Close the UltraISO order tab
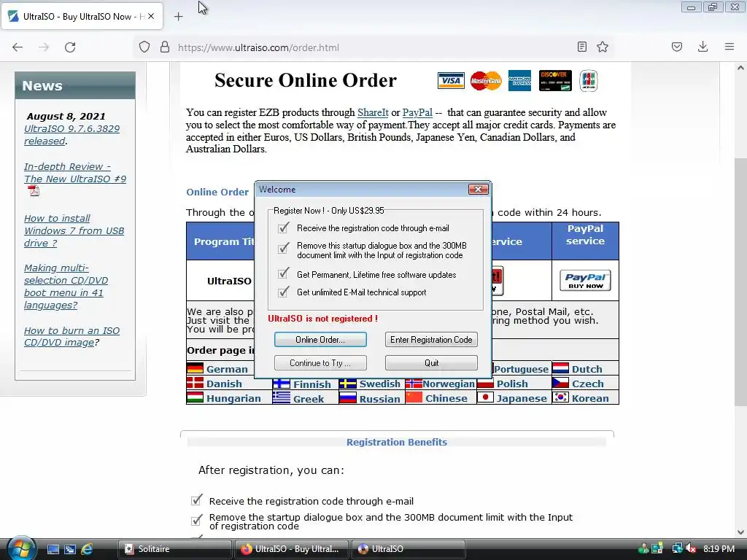Image resolution: width=747 pixels, height=560 pixels. tap(151, 16)
